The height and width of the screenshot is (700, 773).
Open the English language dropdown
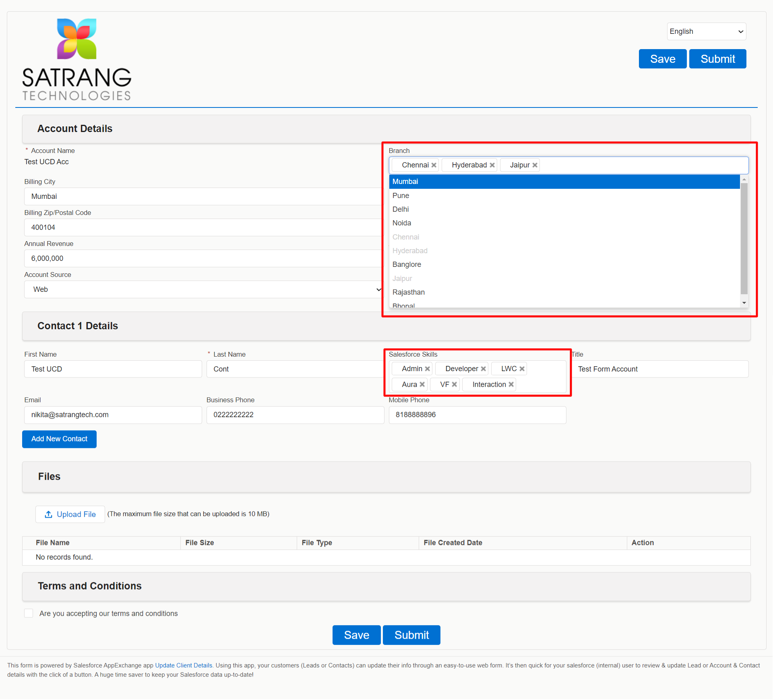(x=706, y=31)
